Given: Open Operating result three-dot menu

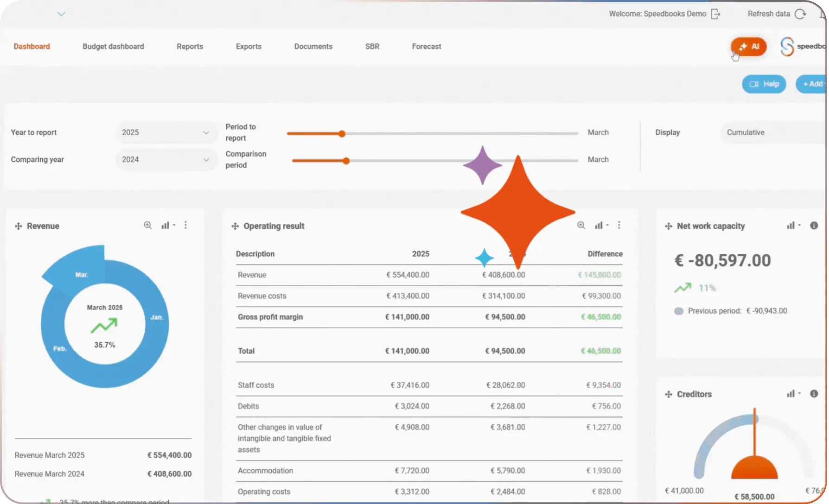Looking at the screenshot, I should click(x=619, y=225).
